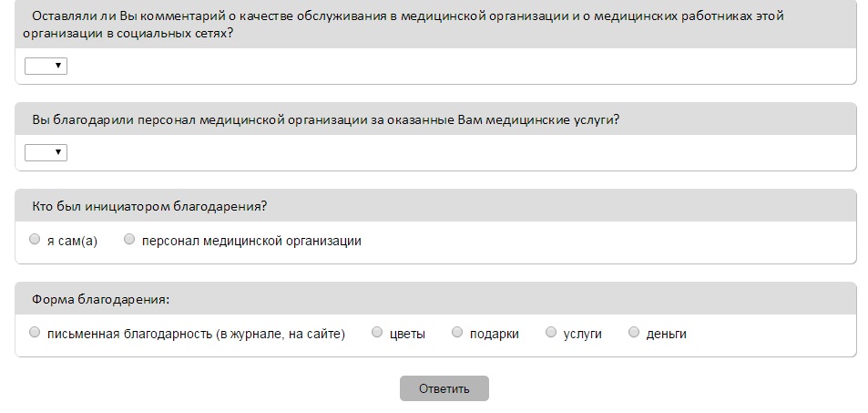Screen dimensions: 868x413
Task: Click the 'подарки' option label text
Action: tap(494, 335)
